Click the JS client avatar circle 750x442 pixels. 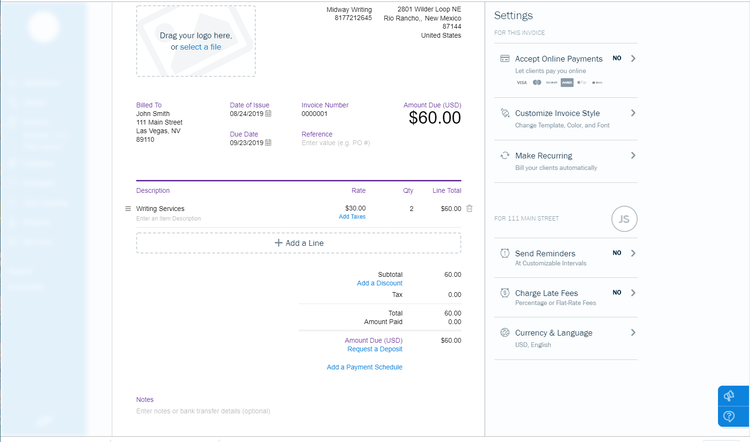click(623, 218)
